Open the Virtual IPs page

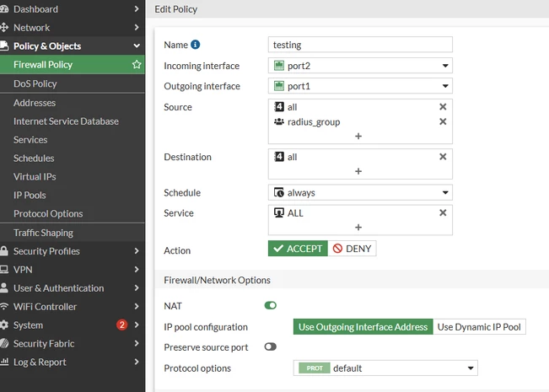(73, 177)
